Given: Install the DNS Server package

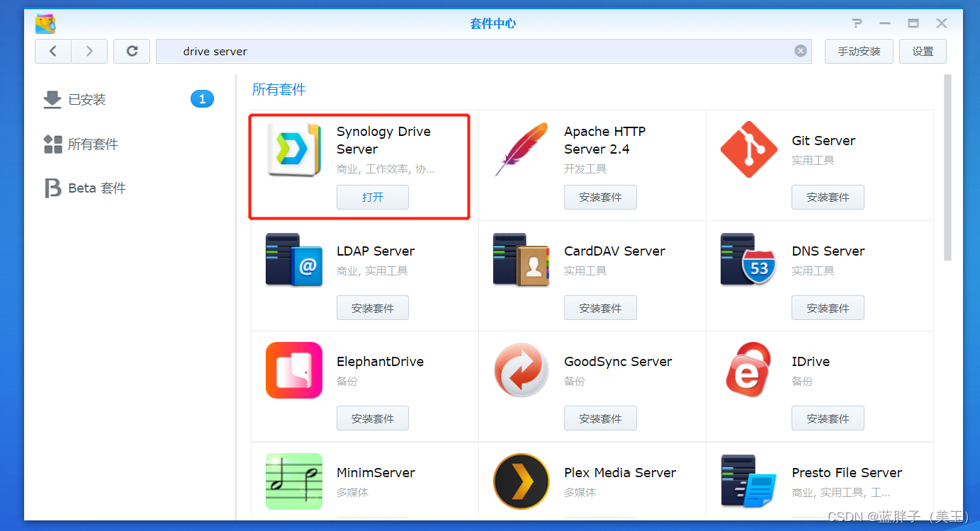Looking at the screenshot, I should tap(828, 308).
